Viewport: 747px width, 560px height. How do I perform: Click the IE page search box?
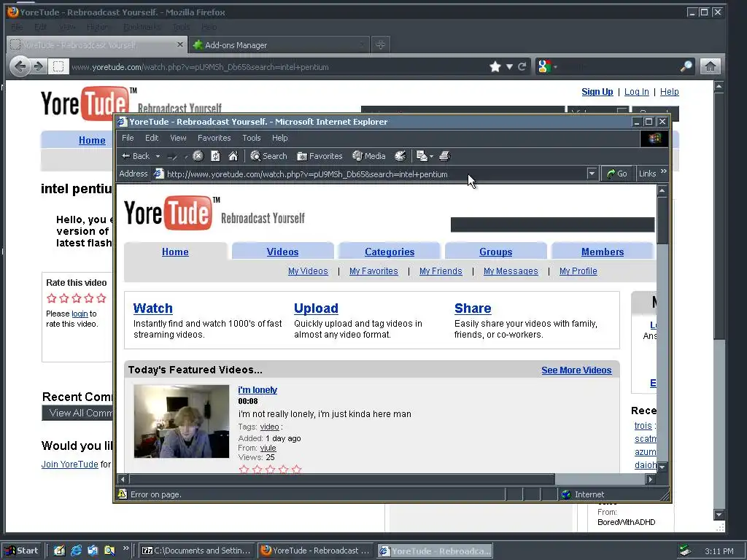coord(553,225)
